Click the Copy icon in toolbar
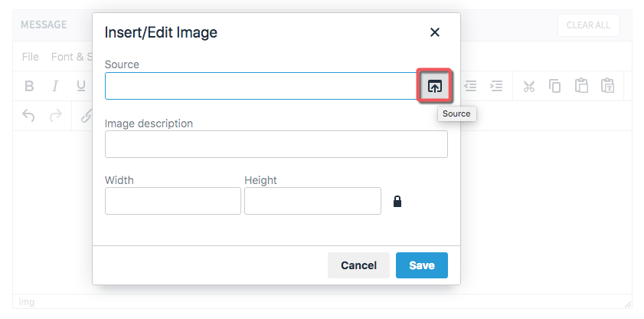Viewport: 644px width, 319px height. tap(555, 87)
